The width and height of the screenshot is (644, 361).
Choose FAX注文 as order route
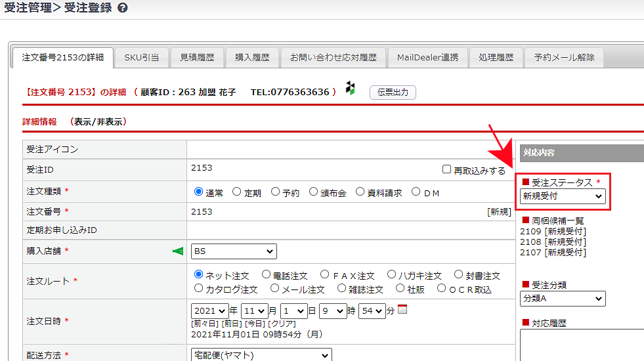pyautogui.click(x=325, y=274)
